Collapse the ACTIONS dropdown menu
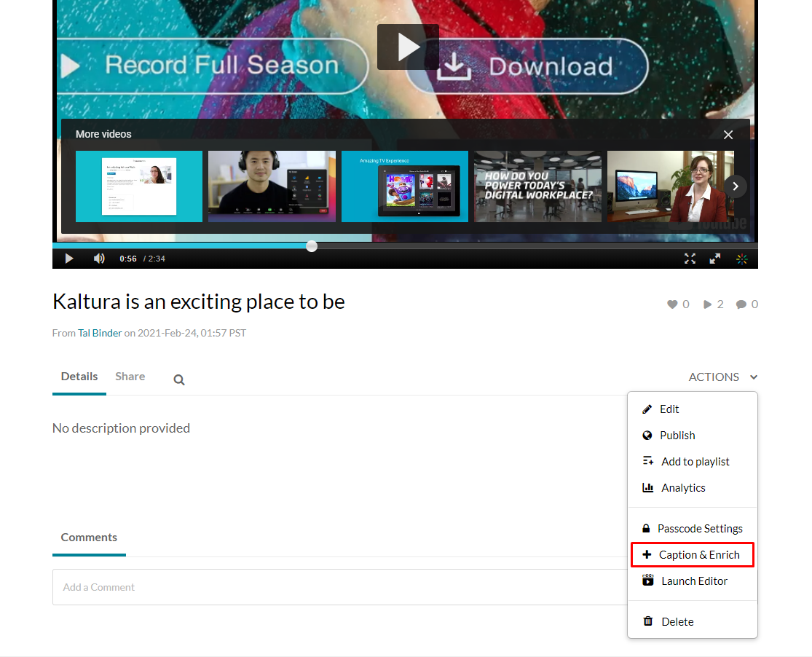 [x=723, y=377]
